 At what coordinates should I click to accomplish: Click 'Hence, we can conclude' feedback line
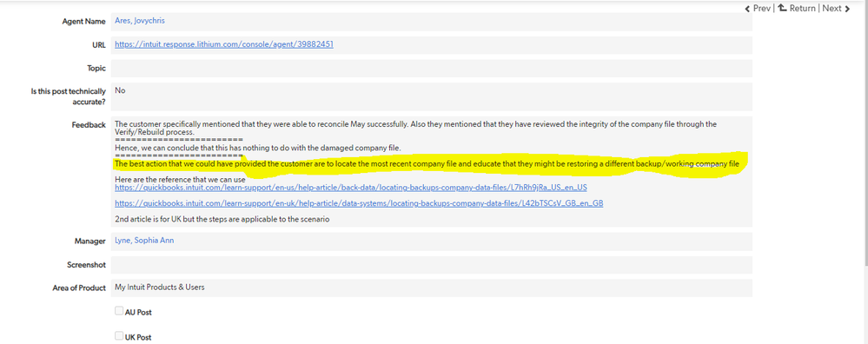pos(257,148)
